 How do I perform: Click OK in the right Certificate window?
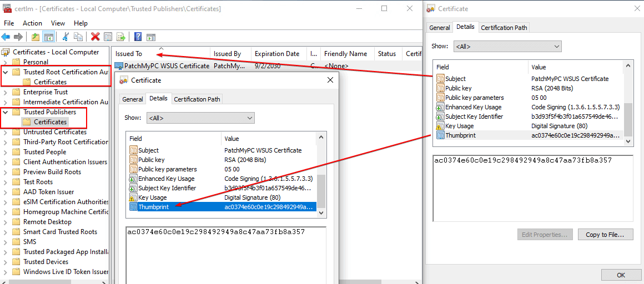[621, 275]
